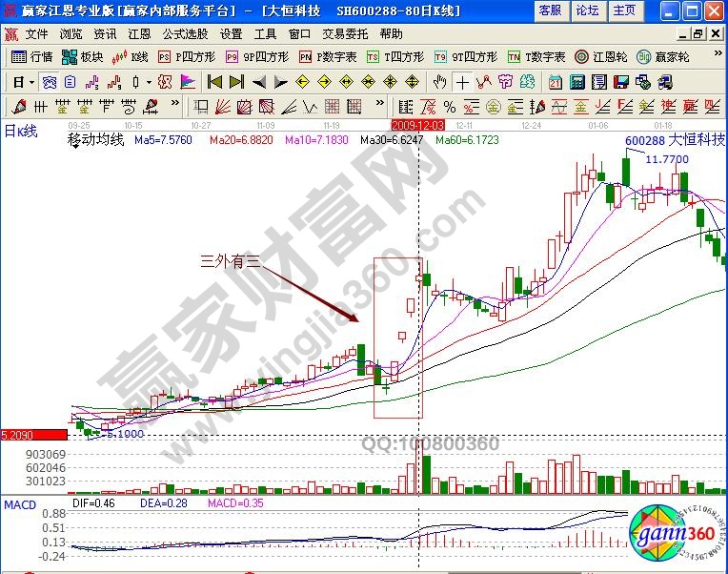The width and height of the screenshot is (728, 574).
Task: Jump to first bar with skip-back arrow
Action: tap(214, 81)
